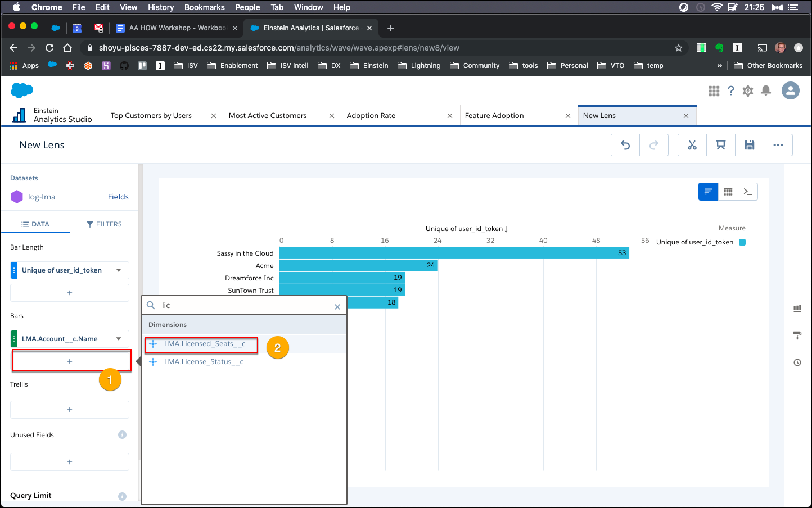This screenshot has height=508, width=812.
Task: Click the Acme bar showing 24
Action: tap(358, 265)
